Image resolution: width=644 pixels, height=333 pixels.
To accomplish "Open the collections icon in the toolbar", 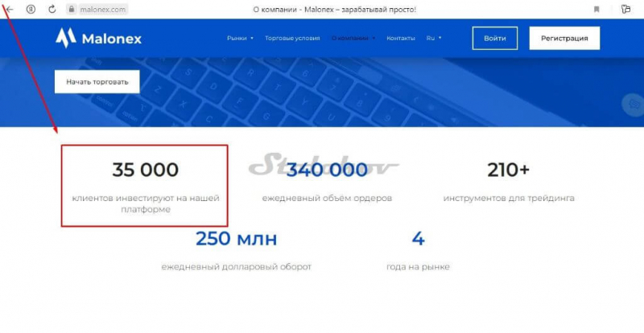I will [x=625, y=9].
